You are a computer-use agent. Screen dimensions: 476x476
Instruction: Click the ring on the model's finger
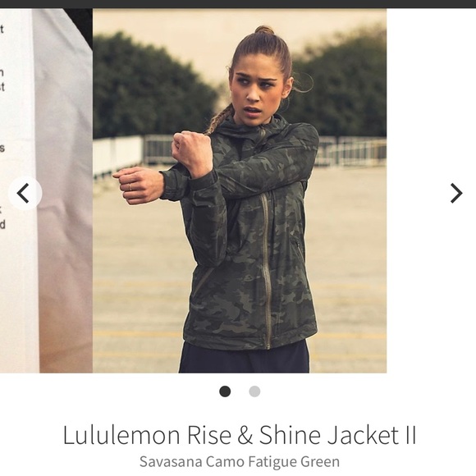[x=130, y=187]
